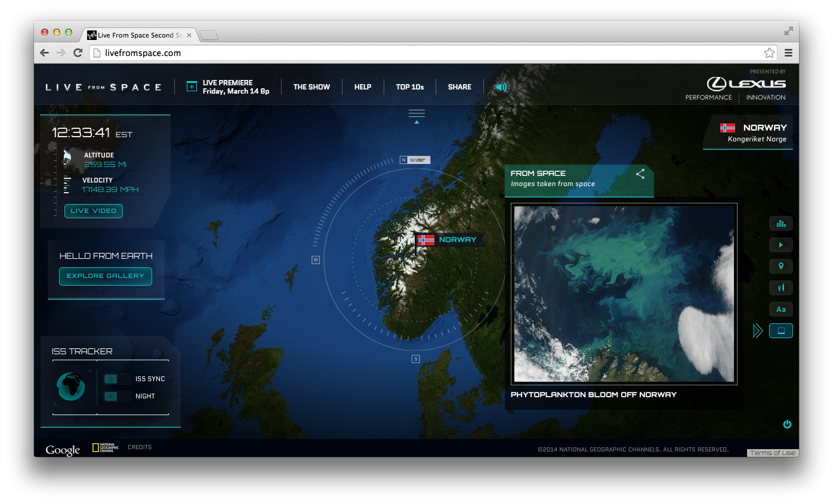Viewport: 833px width, 504px height.
Task: Select the monitor From Space icon in sidebar
Action: pyautogui.click(x=780, y=330)
